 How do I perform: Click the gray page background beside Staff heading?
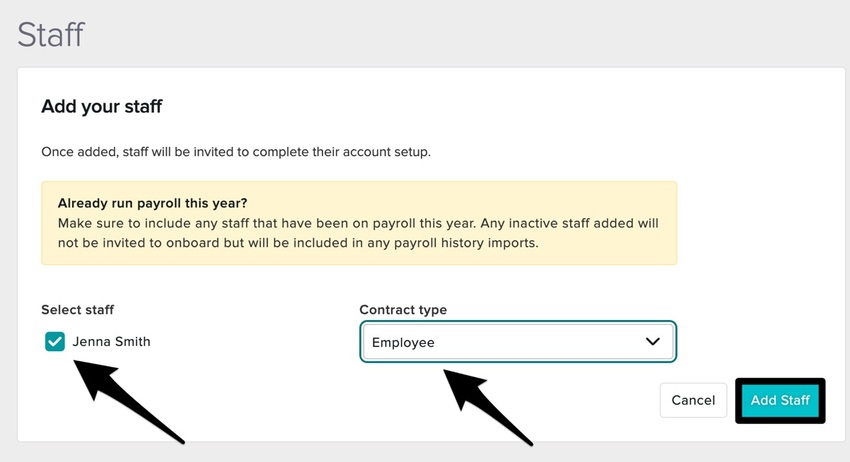tap(450, 34)
